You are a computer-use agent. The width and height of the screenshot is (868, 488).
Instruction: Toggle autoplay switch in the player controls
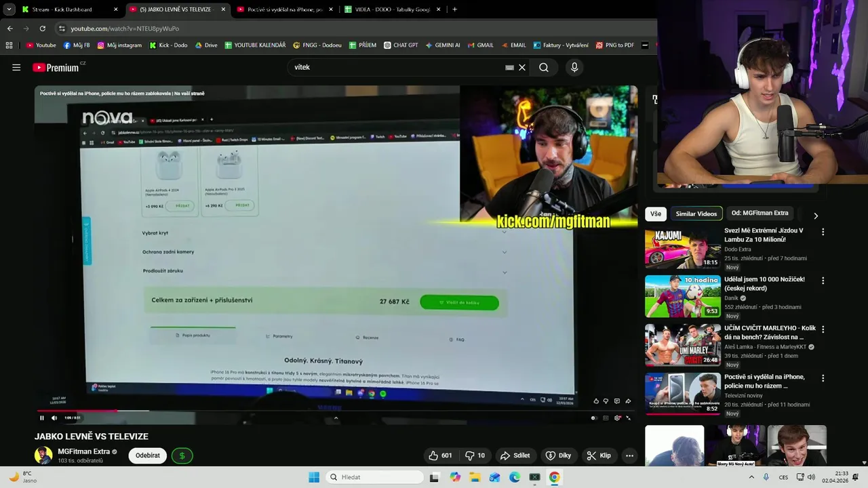coord(594,418)
